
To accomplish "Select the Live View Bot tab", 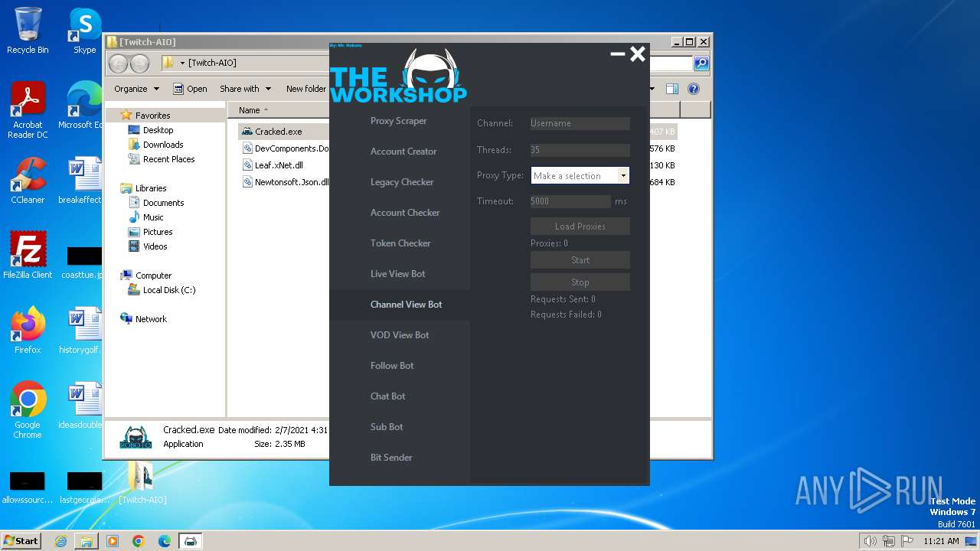I will point(399,274).
